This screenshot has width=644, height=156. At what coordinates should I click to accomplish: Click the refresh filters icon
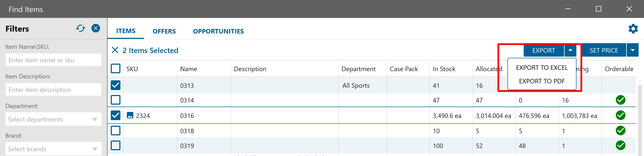tap(80, 28)
